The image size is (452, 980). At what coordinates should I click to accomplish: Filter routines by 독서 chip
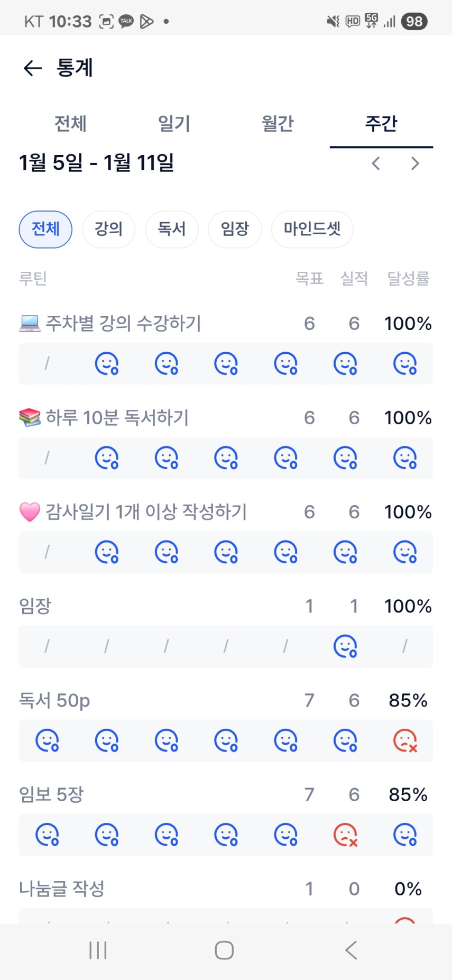pyautogui.click(x=172, y=229)
